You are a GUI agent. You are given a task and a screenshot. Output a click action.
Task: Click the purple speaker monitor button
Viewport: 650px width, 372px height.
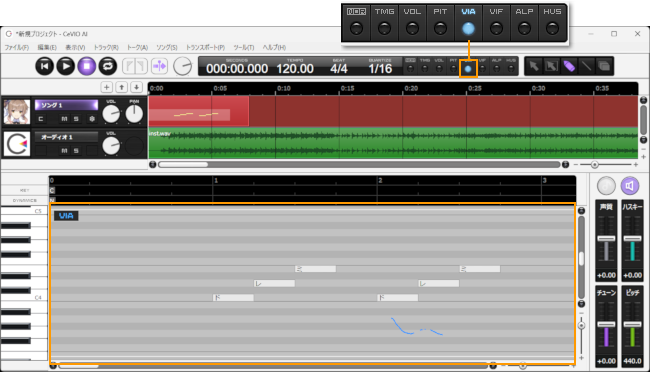point(630,186)
